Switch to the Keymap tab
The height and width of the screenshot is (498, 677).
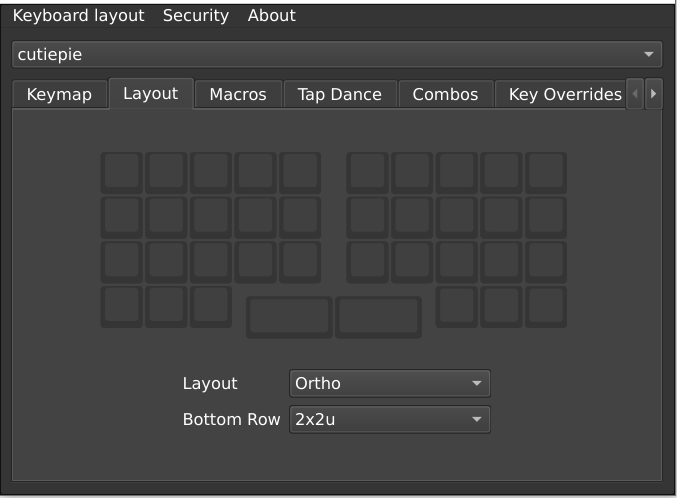[60, 95]
